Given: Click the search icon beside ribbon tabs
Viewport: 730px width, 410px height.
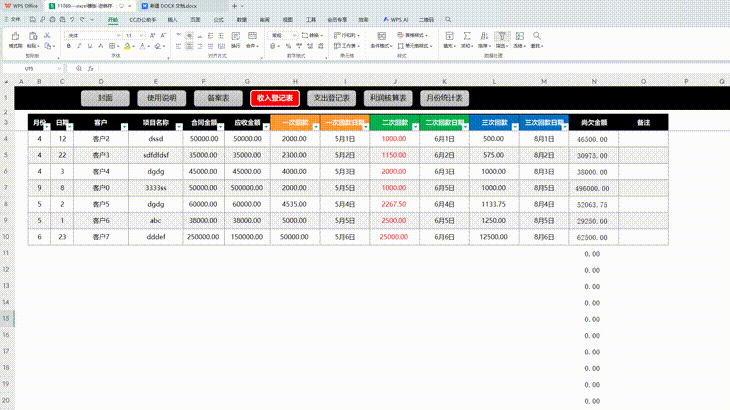Looking at the screenshot, I should 448,20.
